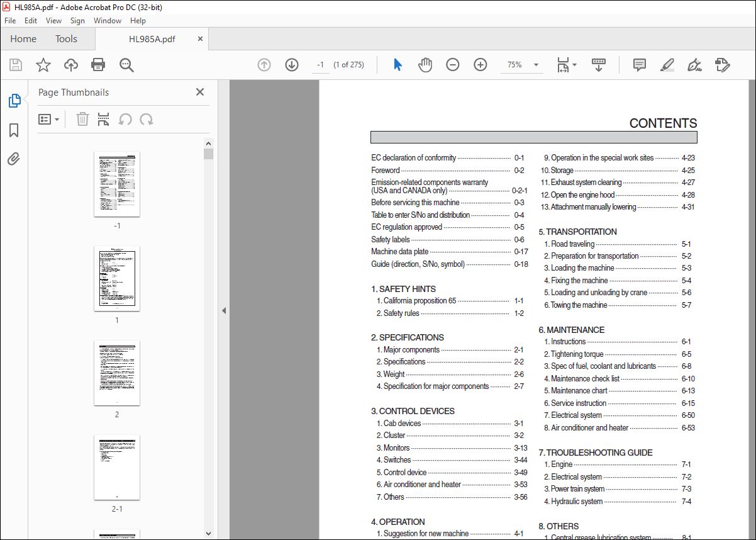
Task: Click the Add comment icon
Action: pos(640,65)
